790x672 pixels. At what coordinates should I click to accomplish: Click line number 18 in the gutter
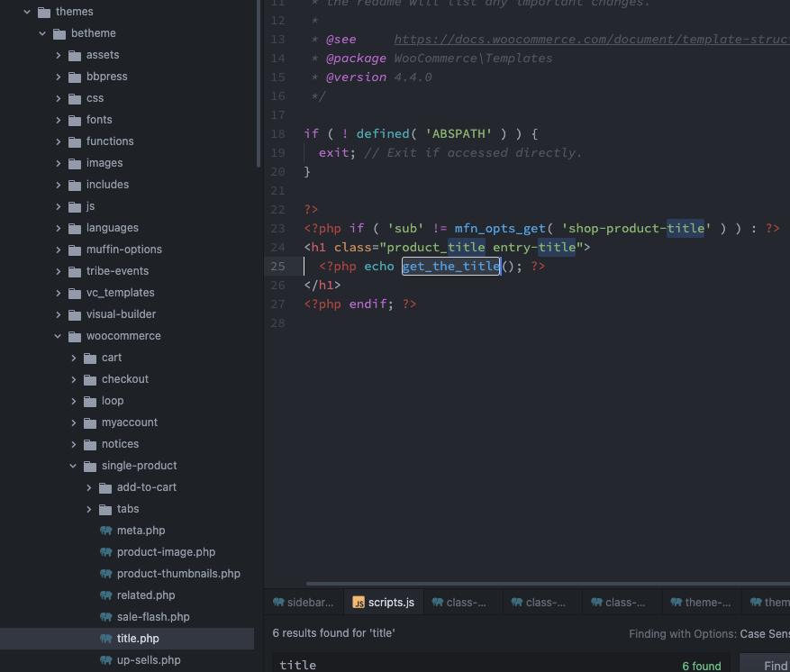(277, 134)
